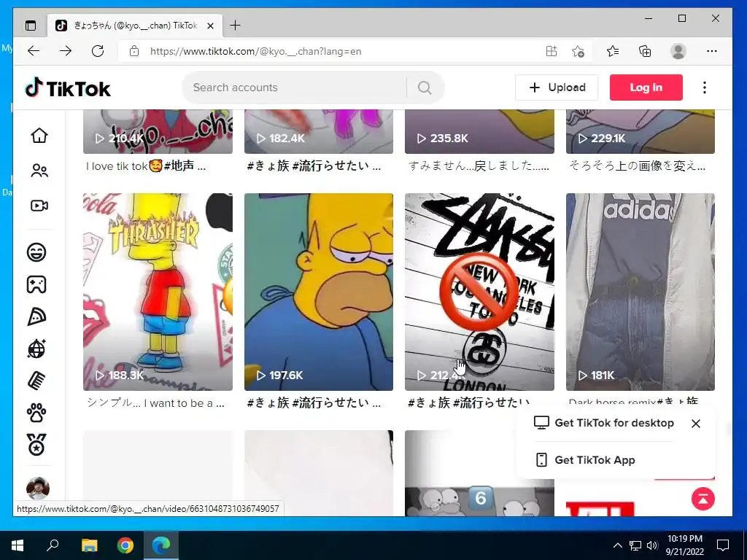Open the video thumbnail with 229.1K views
747x560 pixels.
[x=640, y=132]
